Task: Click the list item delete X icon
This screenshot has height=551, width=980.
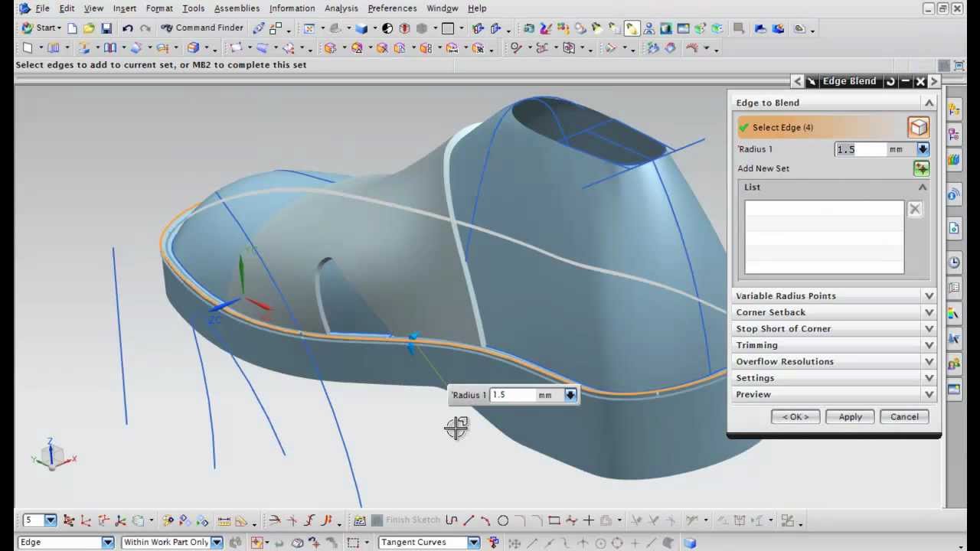Action: tap(915, 210)
